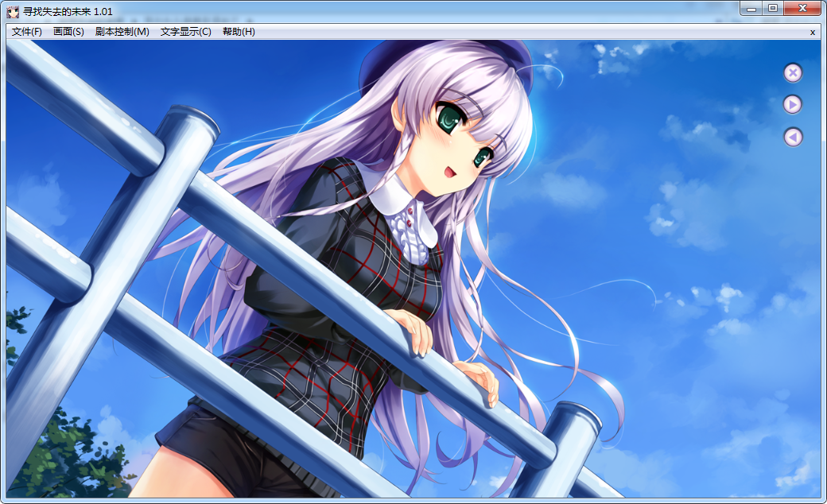Click the round X close icon over the artwork
Image resolution: width=827 pixels, height=504 pixels.
[x=792, y=73]
